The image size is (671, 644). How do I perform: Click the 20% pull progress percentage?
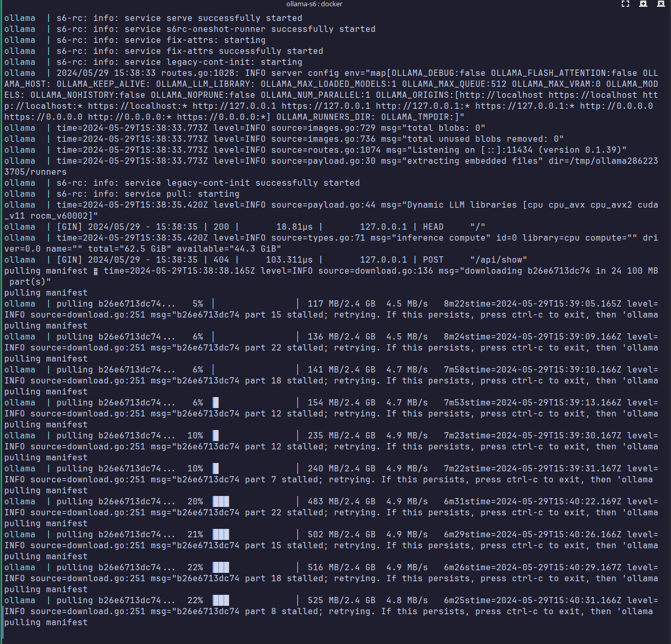point(195,502)
